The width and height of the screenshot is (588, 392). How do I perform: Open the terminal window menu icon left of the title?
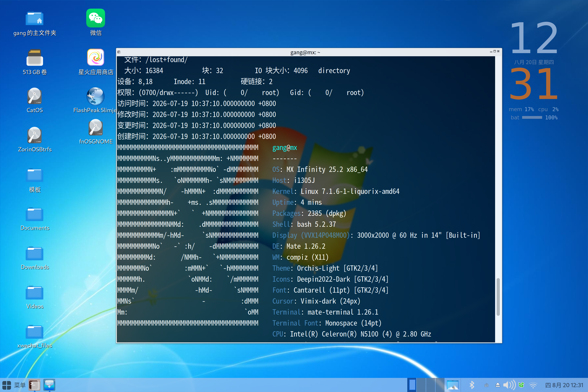(x=119, y=52)
